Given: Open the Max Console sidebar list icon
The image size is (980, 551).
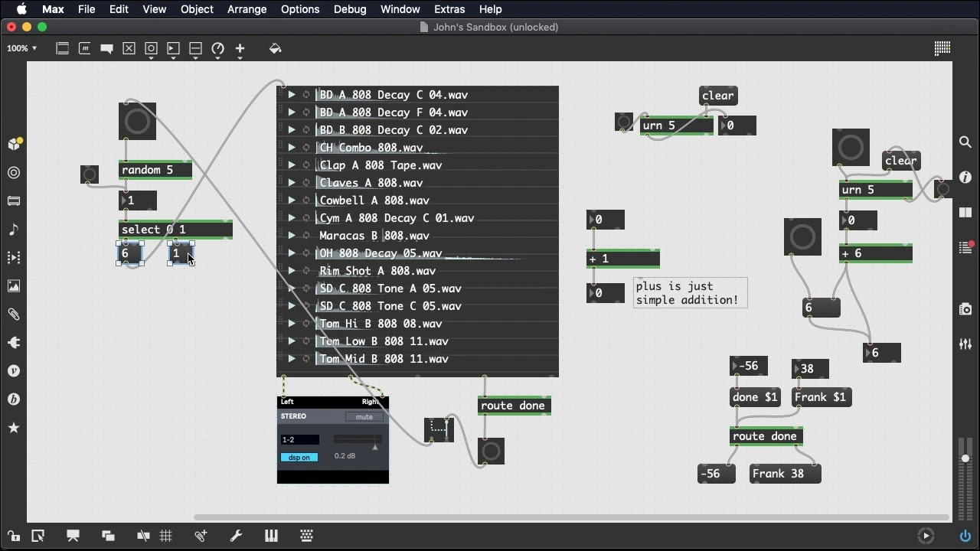Looking at the screenshot, I should 965,247.
